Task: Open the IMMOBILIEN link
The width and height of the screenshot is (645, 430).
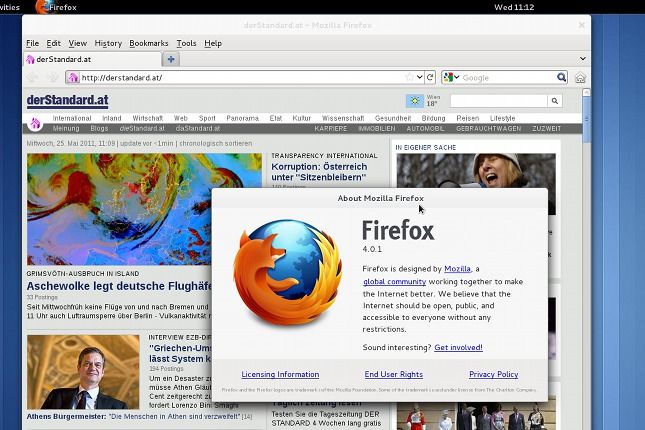Action: 377,128
